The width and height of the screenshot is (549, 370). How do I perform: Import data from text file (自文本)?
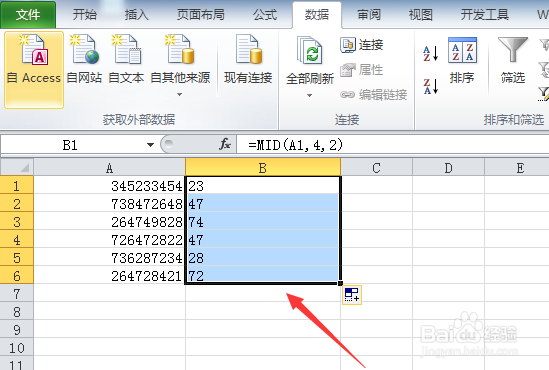click(x=126, y=60)
